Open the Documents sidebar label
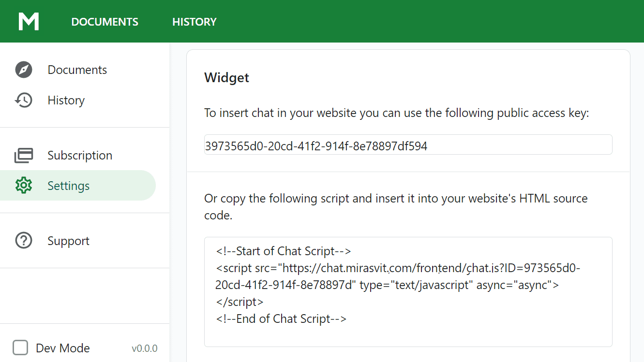 pyautogui.click(x=77, y=70)
